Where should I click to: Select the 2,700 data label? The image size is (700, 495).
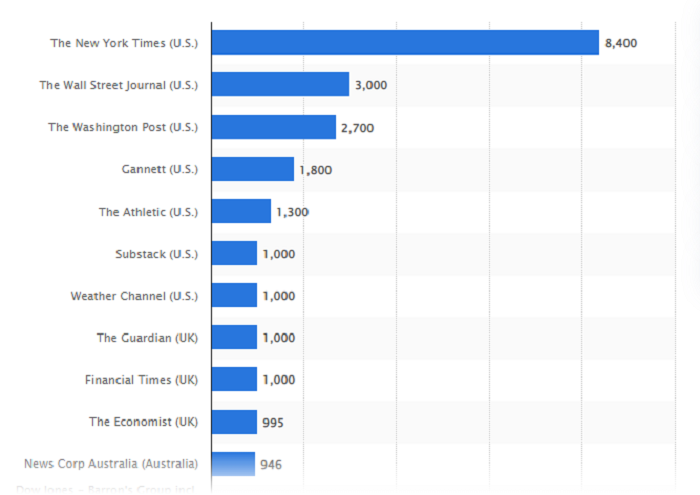[x=357, y=128]
